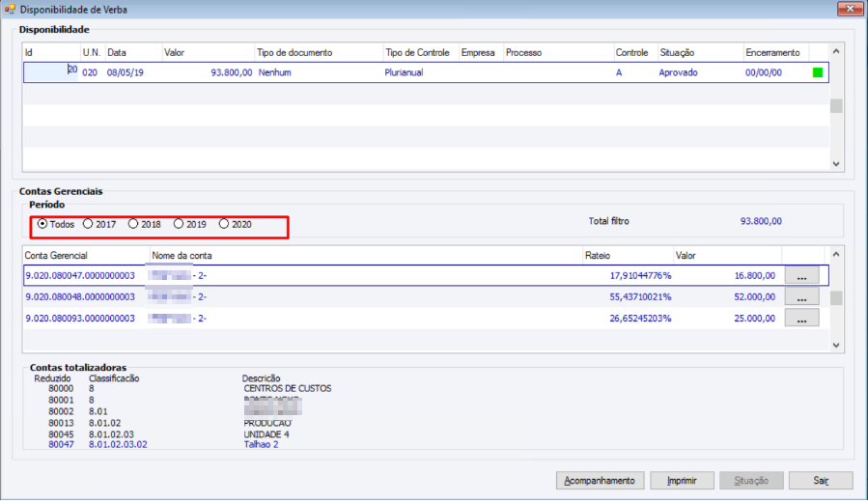This screenshot has height=503, width=868.
Task: Close the Disponibilidade de Verba window
Action: coord(851,9)
